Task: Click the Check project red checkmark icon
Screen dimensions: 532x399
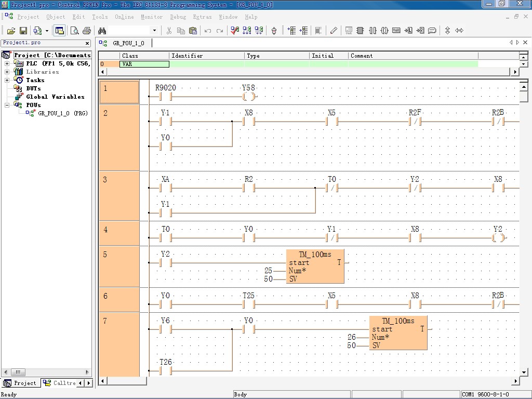Action: [x=235, y=31]
